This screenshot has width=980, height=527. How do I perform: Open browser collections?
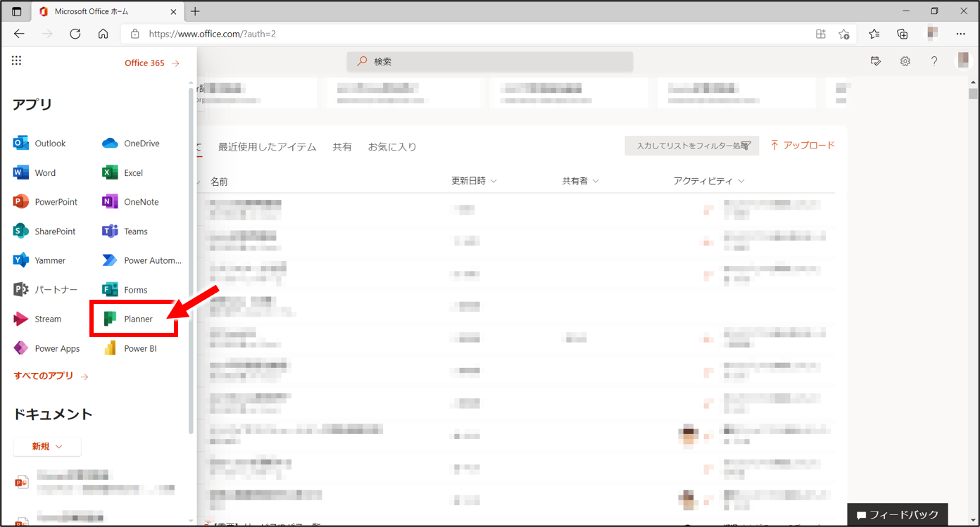[x=903, y=34]
